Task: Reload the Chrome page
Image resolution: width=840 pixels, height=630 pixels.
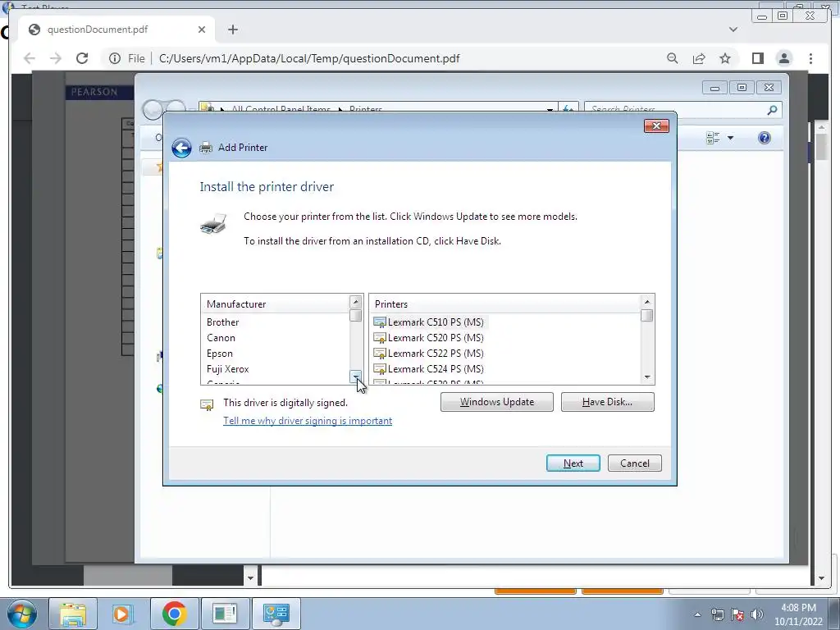Action: [82, 58]
